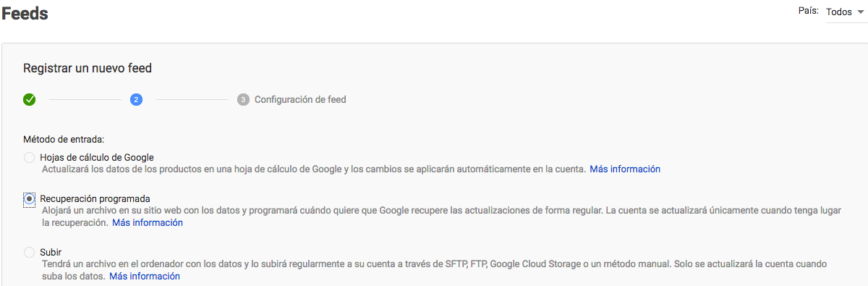
Task: Click the Todos value in País selector
Action: 838,12
